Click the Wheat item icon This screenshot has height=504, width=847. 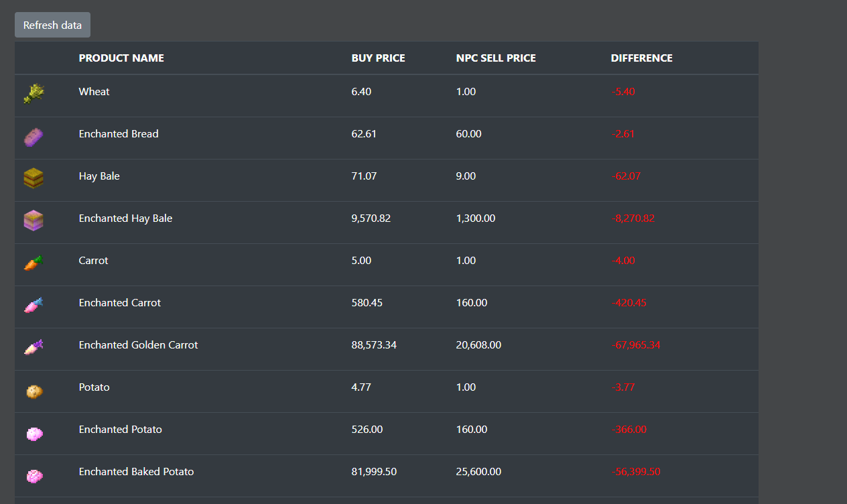34,94
